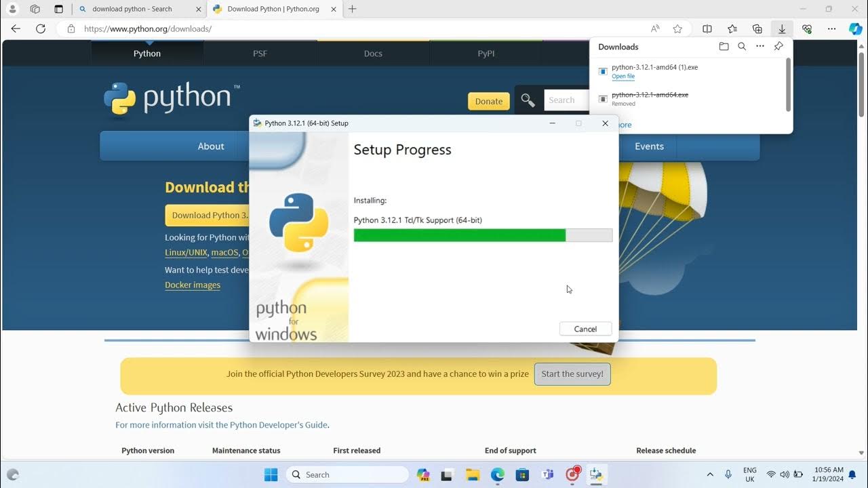
Task: Open the Events menu on python.org
Action: click(649, 146)
